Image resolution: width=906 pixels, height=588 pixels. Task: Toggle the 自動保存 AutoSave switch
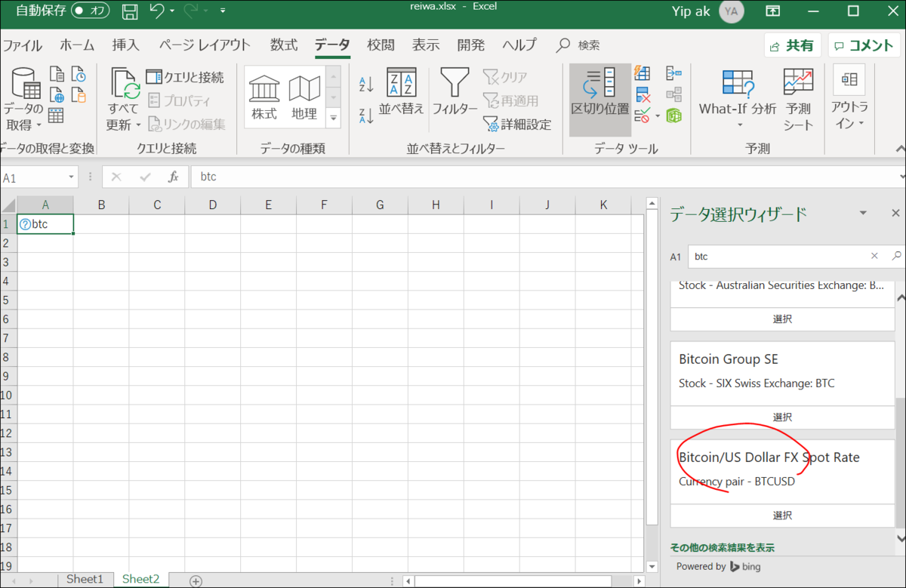[90, 11]
